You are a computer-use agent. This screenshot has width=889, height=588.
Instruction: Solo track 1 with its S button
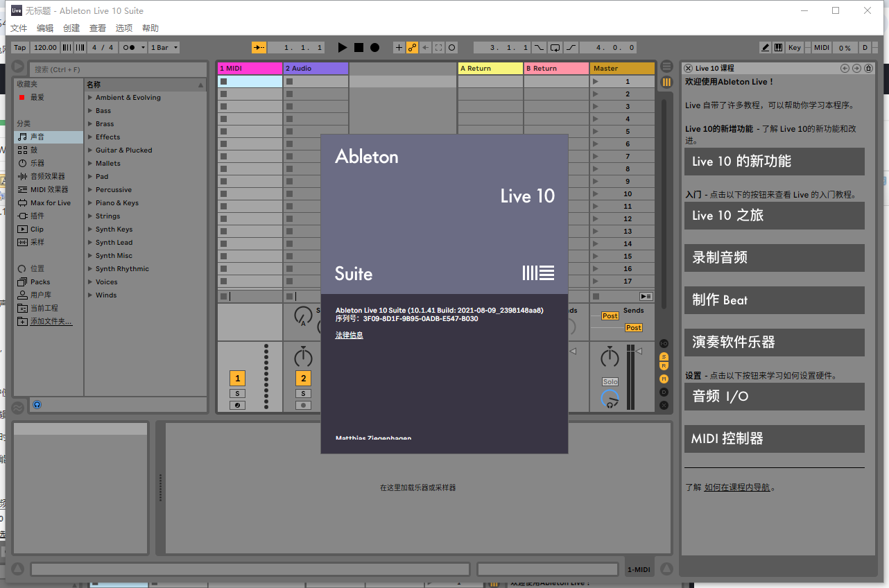coord(237,394)
